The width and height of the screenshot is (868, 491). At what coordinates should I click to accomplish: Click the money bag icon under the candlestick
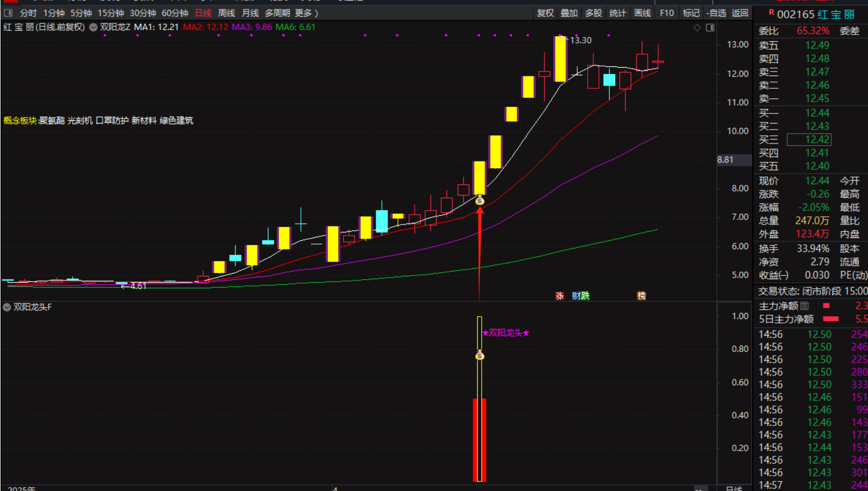pos(479,201)
